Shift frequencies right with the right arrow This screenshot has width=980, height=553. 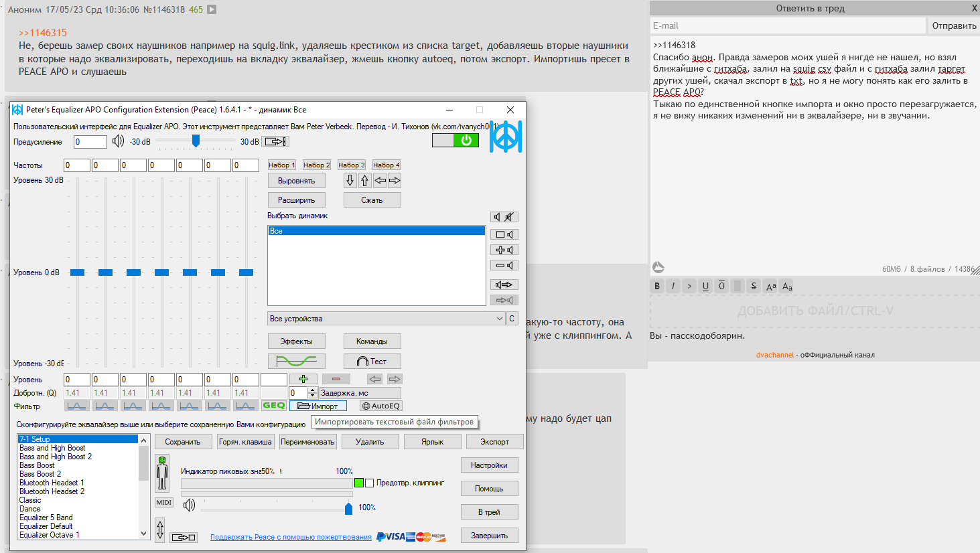(x=395, y=180)
